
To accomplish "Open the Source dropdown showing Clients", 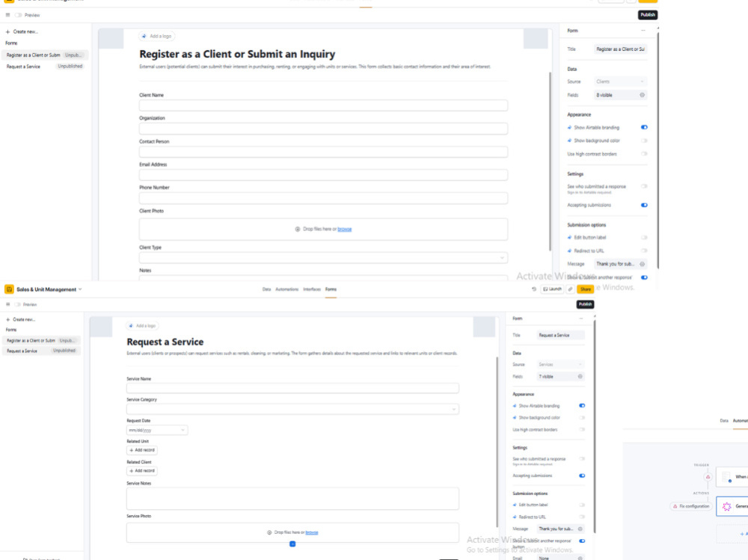I will pos(620,81).
